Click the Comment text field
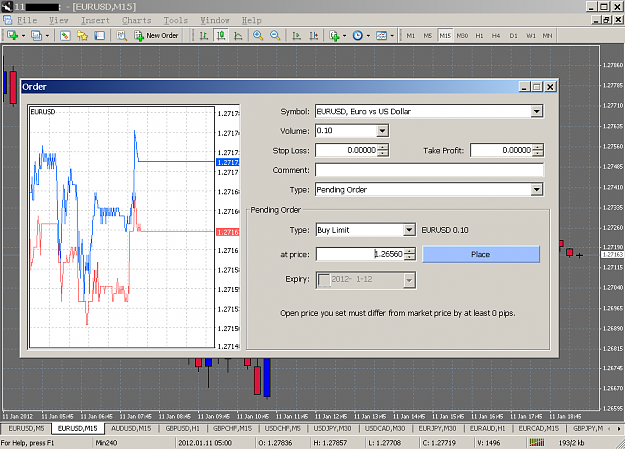 429,170
